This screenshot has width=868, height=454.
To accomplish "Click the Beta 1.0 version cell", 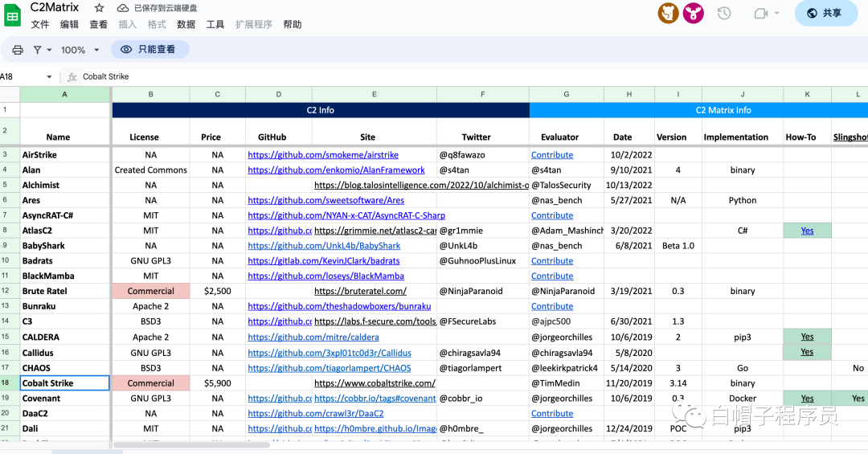I will coord(678,246).
